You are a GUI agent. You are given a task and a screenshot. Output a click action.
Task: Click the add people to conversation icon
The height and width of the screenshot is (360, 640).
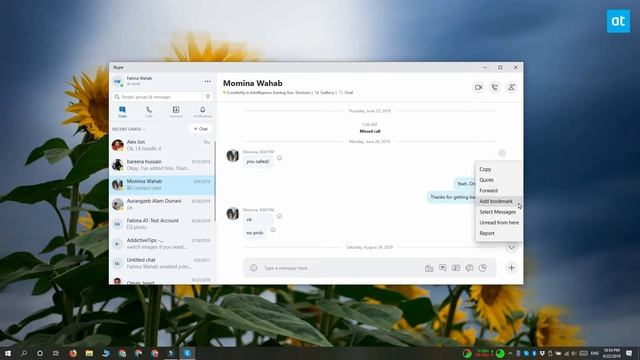tap(511, 87)
